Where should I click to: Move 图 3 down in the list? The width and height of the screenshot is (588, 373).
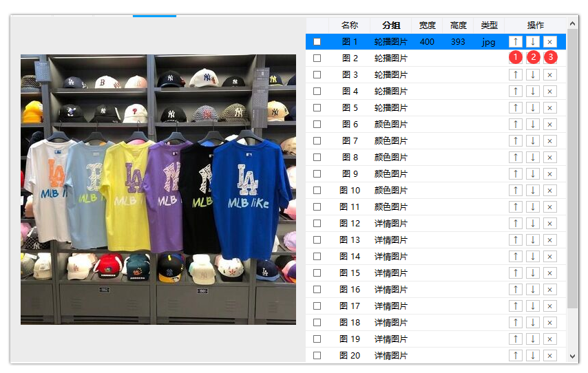532,74
